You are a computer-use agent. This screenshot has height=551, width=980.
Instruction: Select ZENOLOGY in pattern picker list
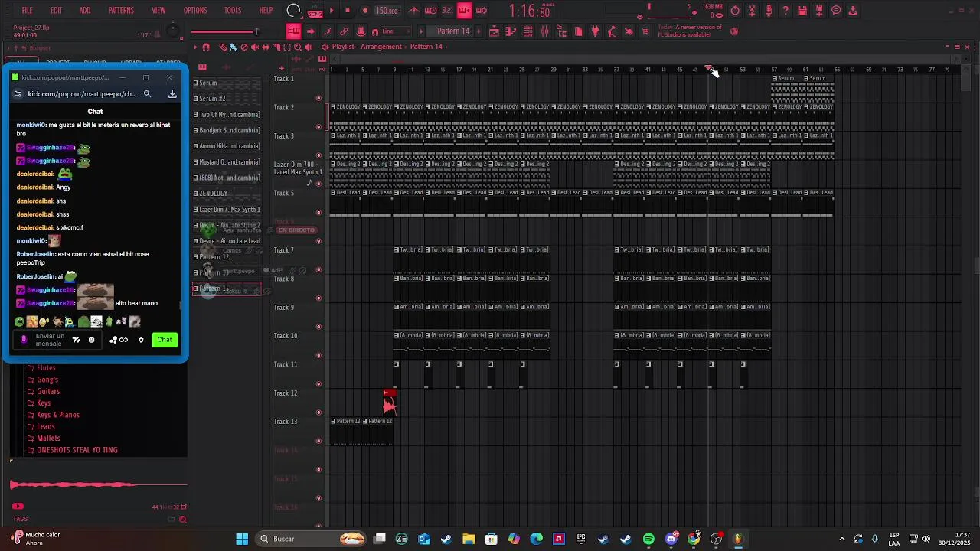point(227,194)
